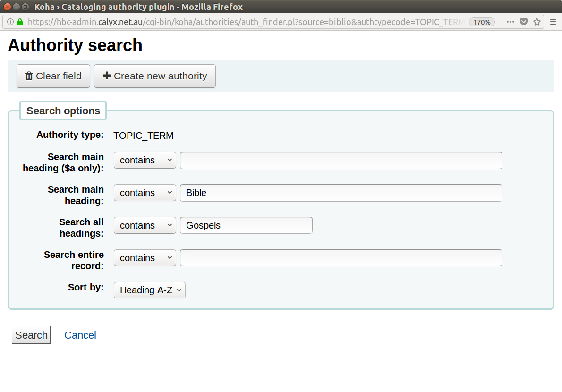Viewport: 562px width, 392px height.
Task: Click the Clear field trash button
Action: [x=53, y=76]
